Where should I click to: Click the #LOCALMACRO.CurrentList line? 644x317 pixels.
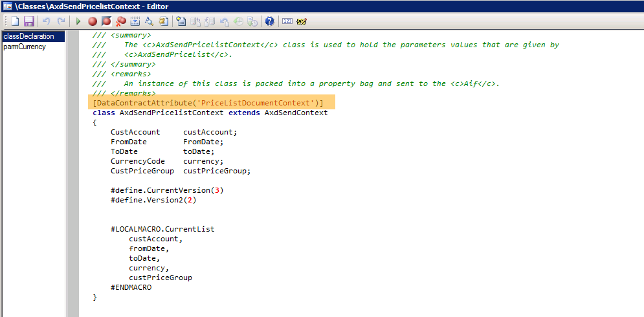pyautogui.click(x=162, y=229)
